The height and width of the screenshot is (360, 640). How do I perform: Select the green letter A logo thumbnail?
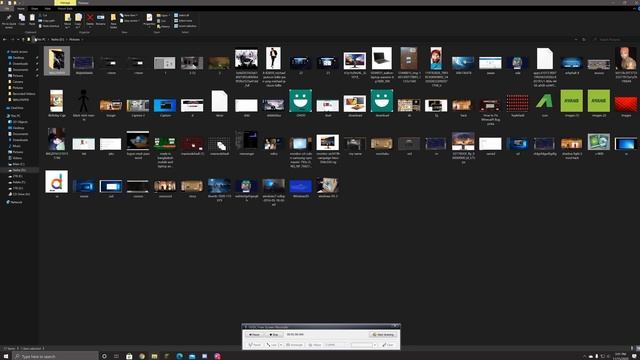[544, 101]
